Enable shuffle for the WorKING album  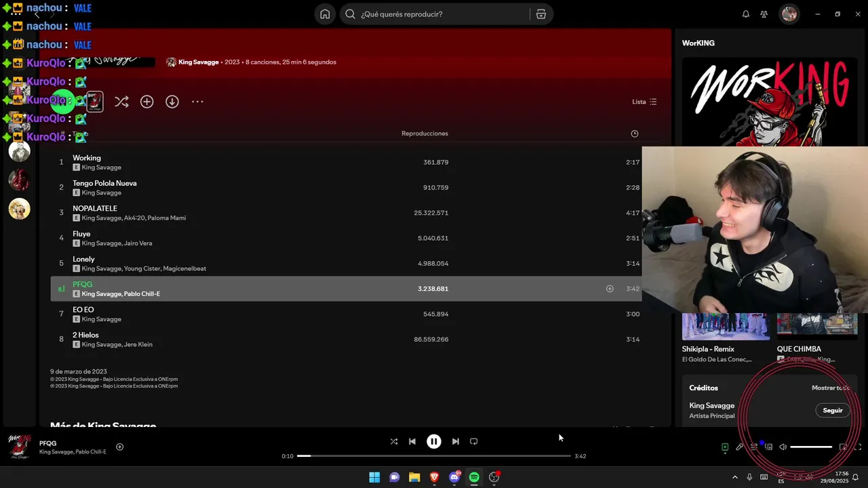pos(121,102)
